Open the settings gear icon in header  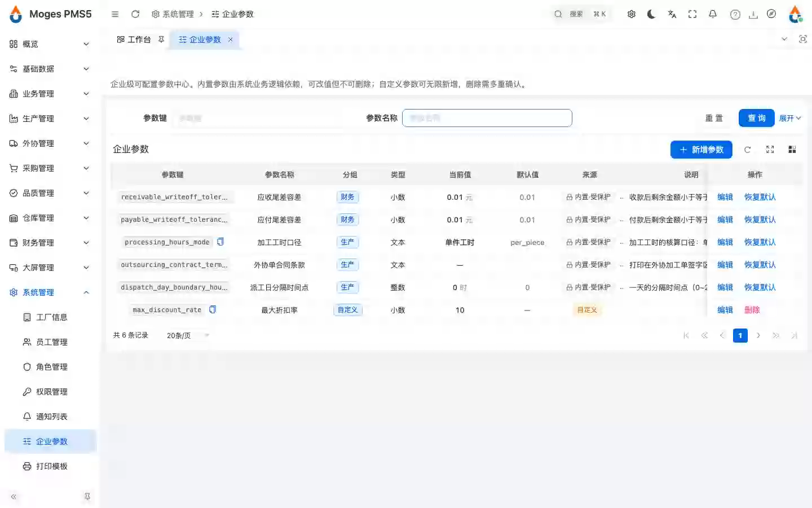click(x=632, y=14)
